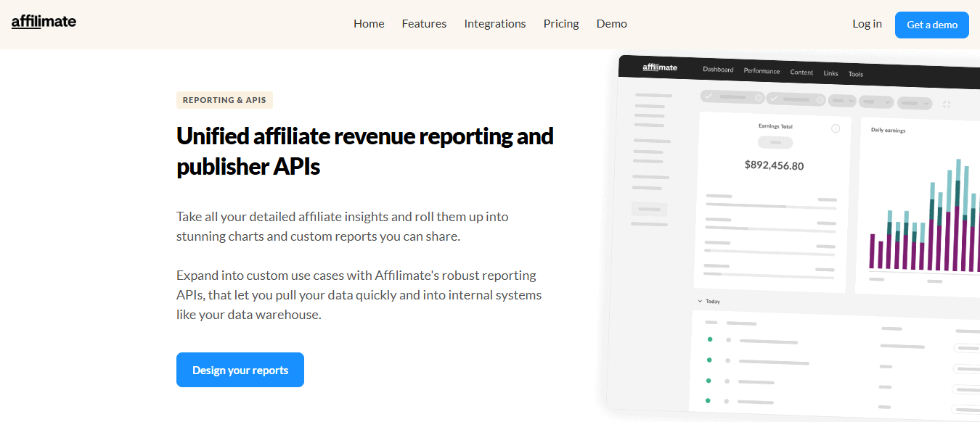Collapse the Today section chevron

[700, 301]
